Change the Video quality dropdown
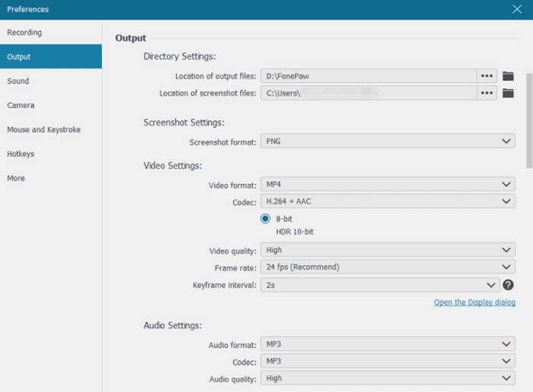 (x=388, y=250)
